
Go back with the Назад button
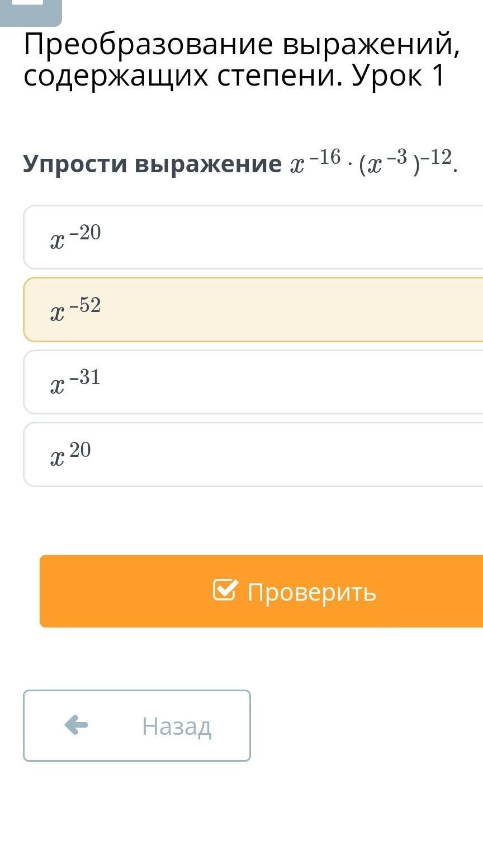click(x=137, y=725)
